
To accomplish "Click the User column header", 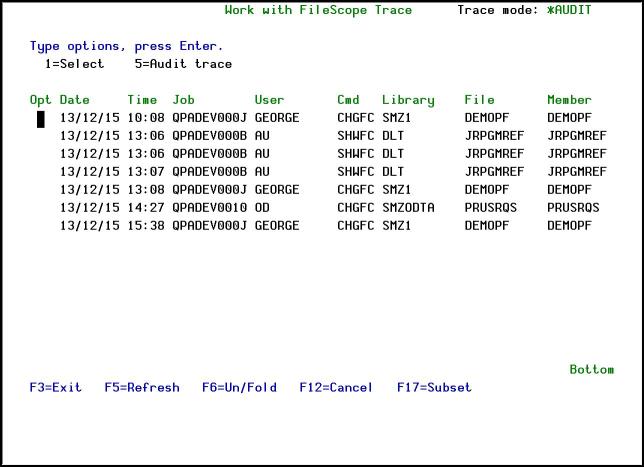I will [x=269, y=100].
